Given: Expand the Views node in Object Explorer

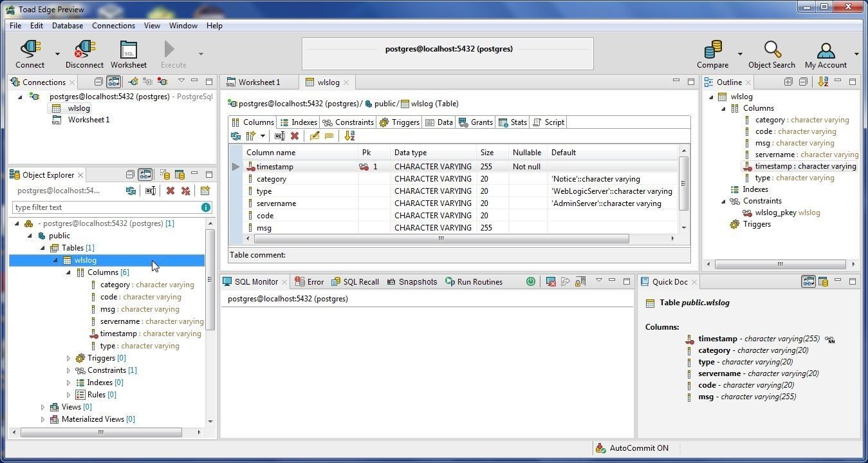Looking at the screenshot, I should [x=43, y=407].
